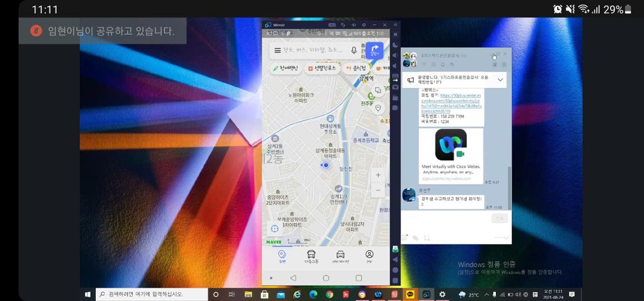
Task: Click the KakaoTalk message input area
Action: pyautogui.click(x=446, y=221)
